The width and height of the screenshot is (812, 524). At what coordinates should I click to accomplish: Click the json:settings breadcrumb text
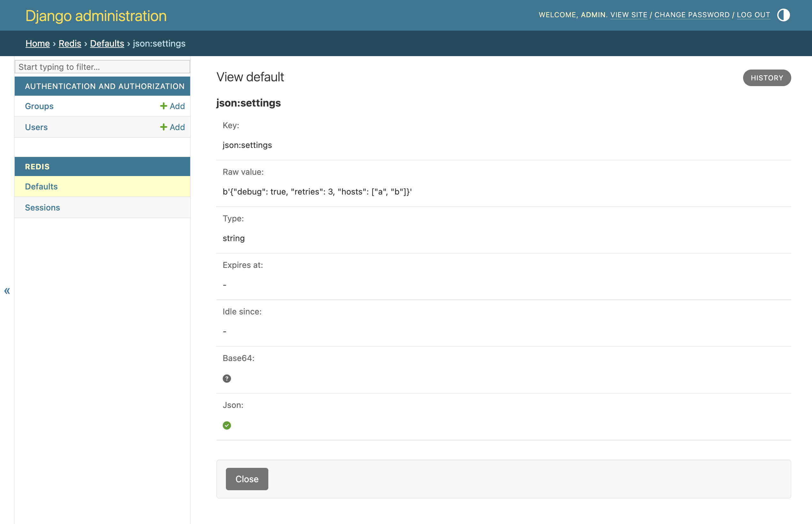[x=159, y=43]
